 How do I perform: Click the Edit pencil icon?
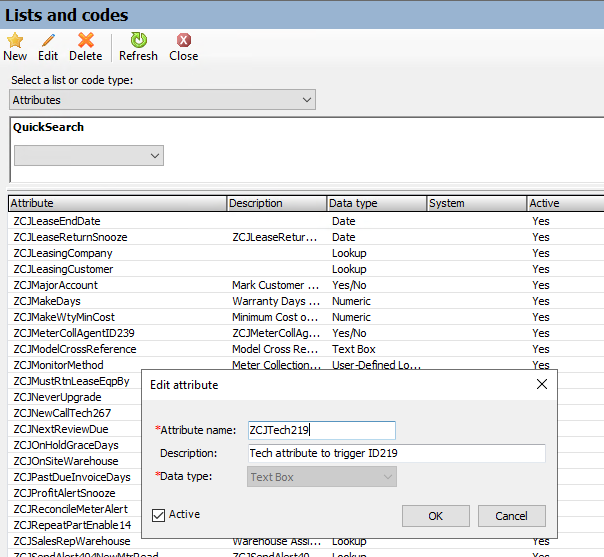[x=48, y=40]
